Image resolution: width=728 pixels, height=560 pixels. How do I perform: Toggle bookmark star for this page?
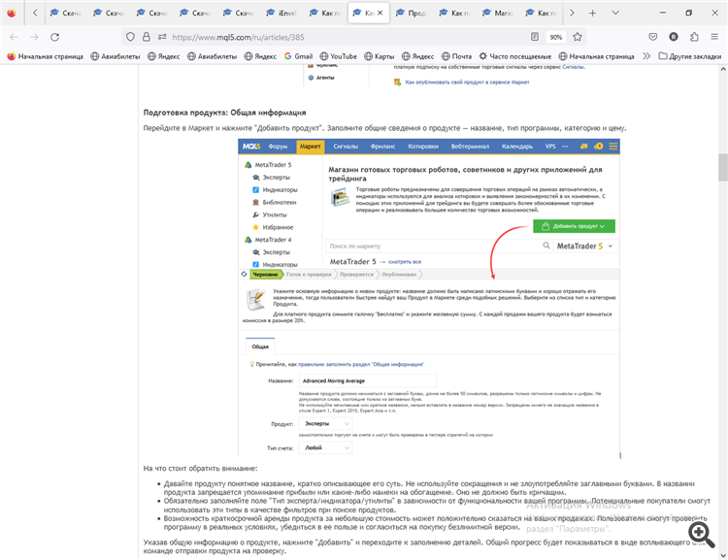pyautogui.click(x=578, y=37)
